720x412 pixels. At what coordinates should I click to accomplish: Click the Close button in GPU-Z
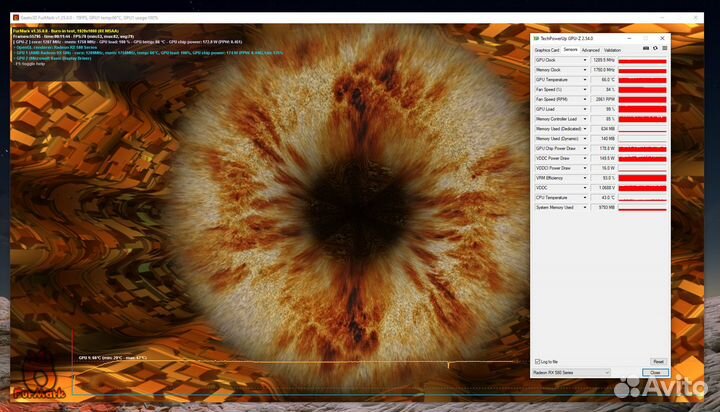point(655,372)
